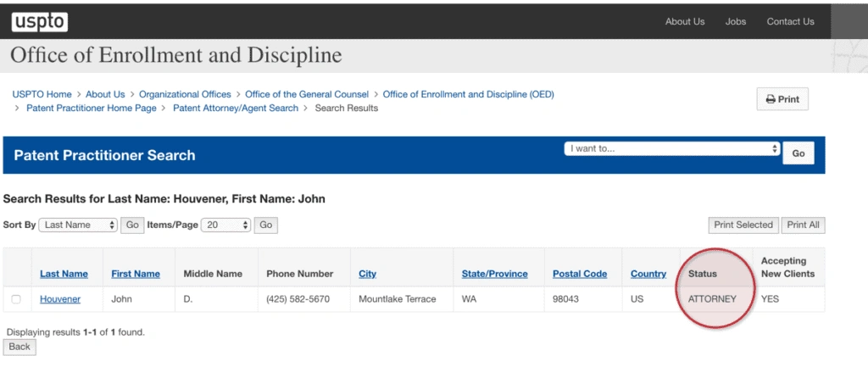868x378 pixels.
Task: Open the Contact Us header link
Action: coord(790,21)
